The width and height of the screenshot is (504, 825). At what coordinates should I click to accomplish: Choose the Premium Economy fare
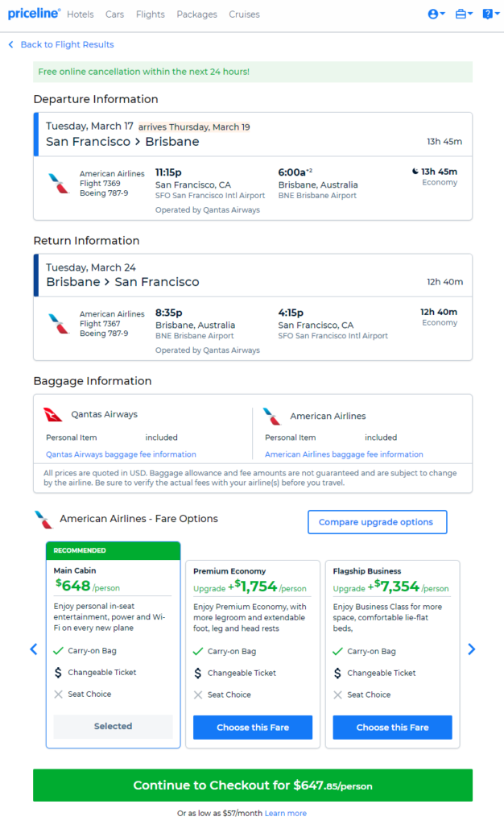click(253, 728)
